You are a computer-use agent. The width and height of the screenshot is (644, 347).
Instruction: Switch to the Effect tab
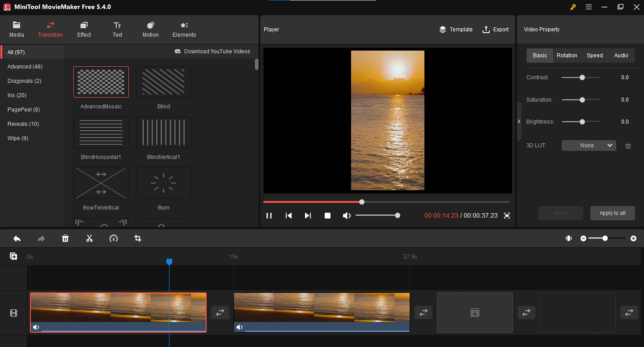[84, 30]
